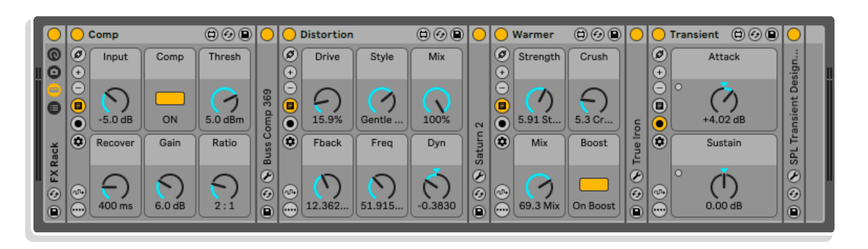
Task: Open the wrench icon on Buss Comp 369
Action: [267, 176]
